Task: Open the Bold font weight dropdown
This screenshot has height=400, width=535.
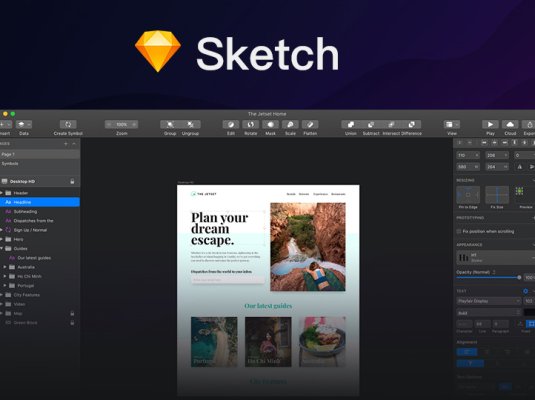Action: pos(489,313)
